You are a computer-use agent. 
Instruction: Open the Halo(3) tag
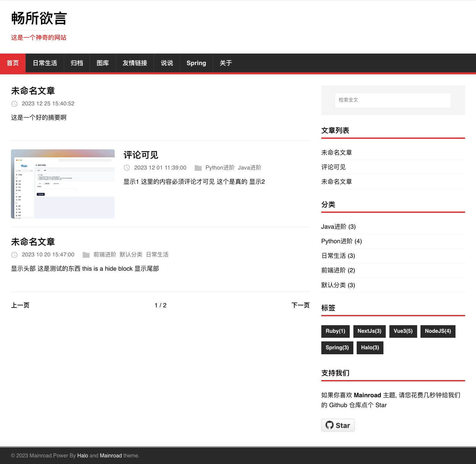pos(370,348)
